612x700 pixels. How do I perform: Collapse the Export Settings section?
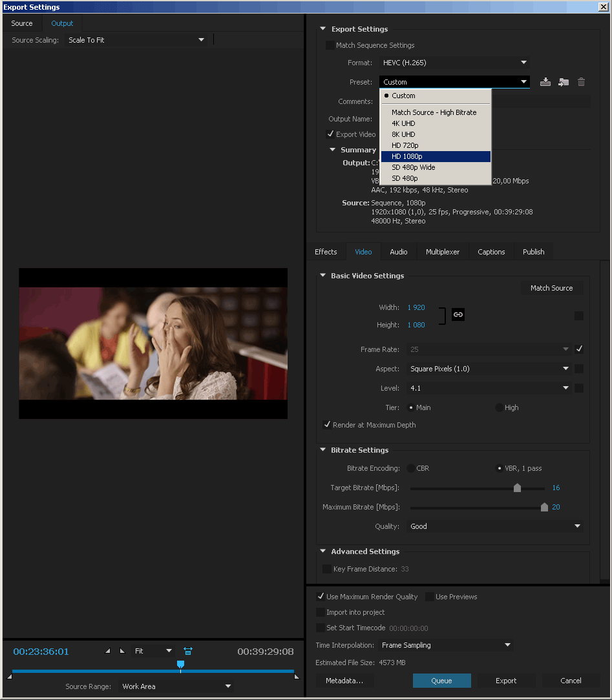pos(323,28)
